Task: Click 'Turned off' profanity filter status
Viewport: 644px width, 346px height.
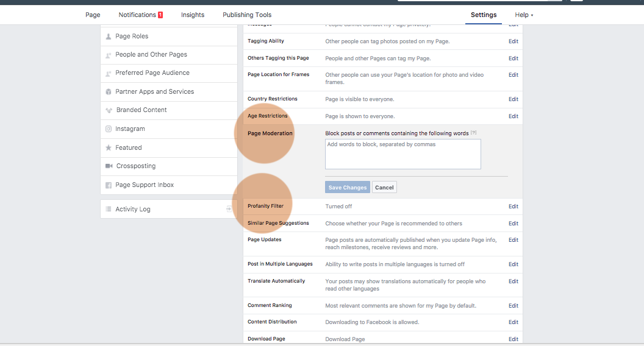Action: tap(338, 207)
